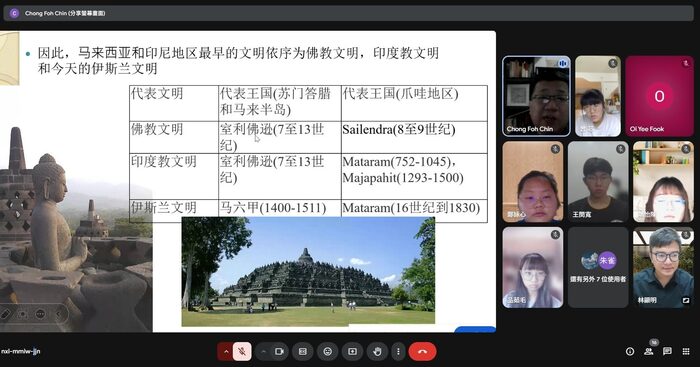Click the meeting code nxi-mmlw-jjn
700x367 pixels.
[21, 351]
